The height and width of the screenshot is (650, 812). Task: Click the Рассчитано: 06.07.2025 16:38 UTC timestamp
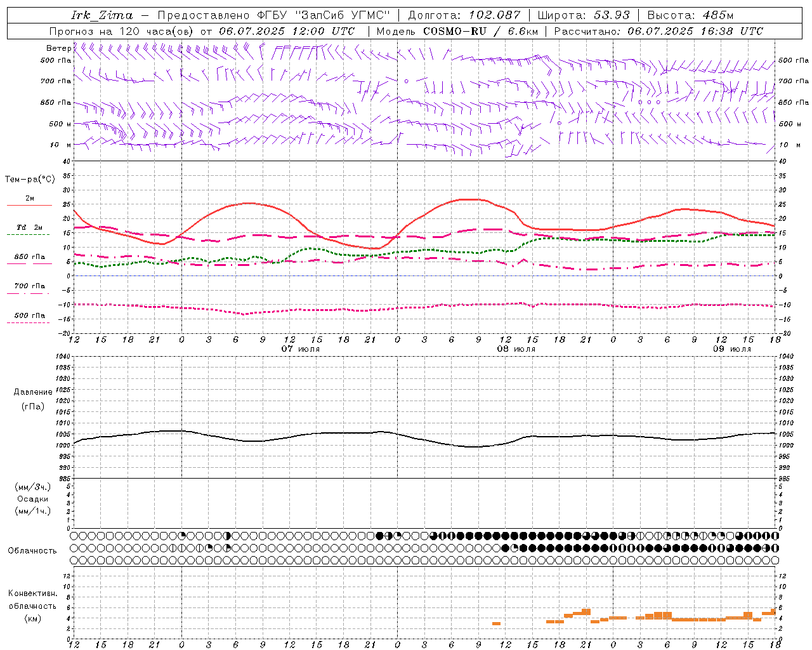coord(658,31)
